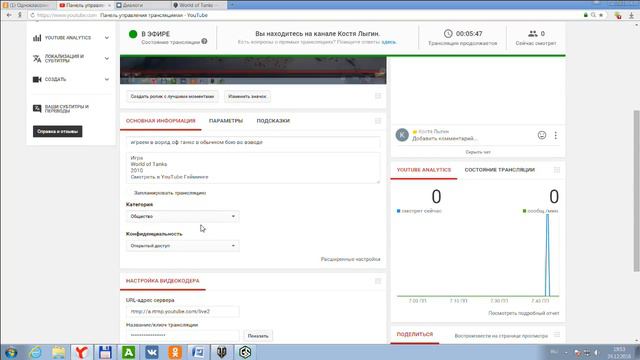Open World of Tanks taskbar icon

click(222, 352)
